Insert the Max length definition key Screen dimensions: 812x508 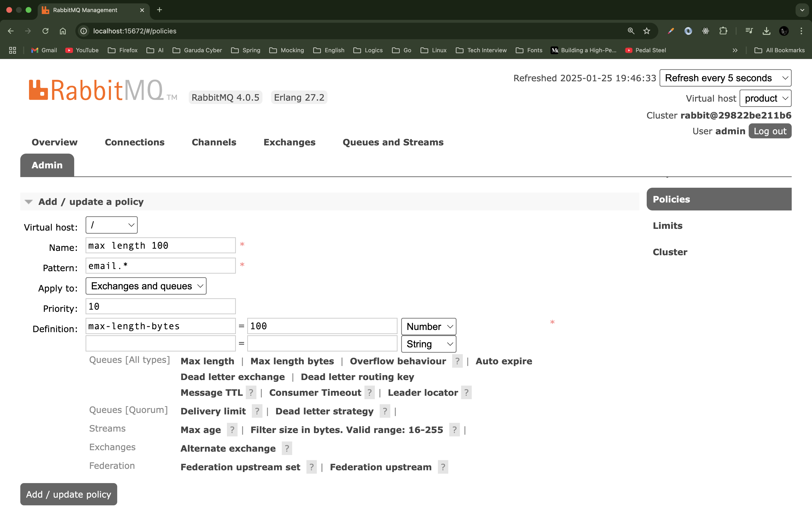[x=207, y=361]
